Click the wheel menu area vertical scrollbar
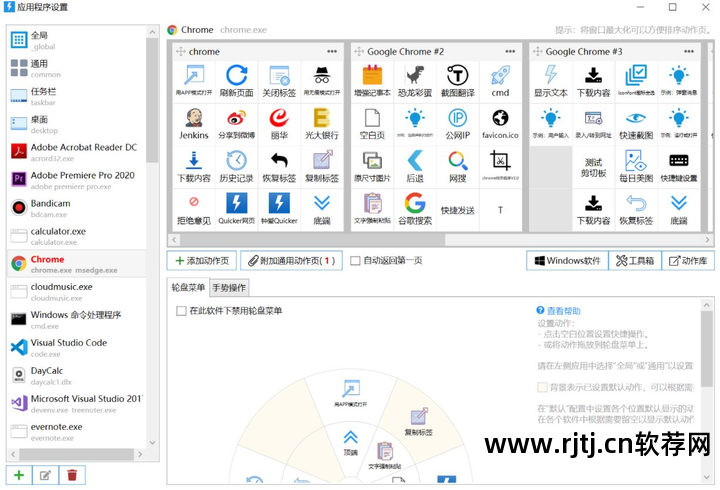The height and width of the screenshot is (490, 720). [707, 349]
